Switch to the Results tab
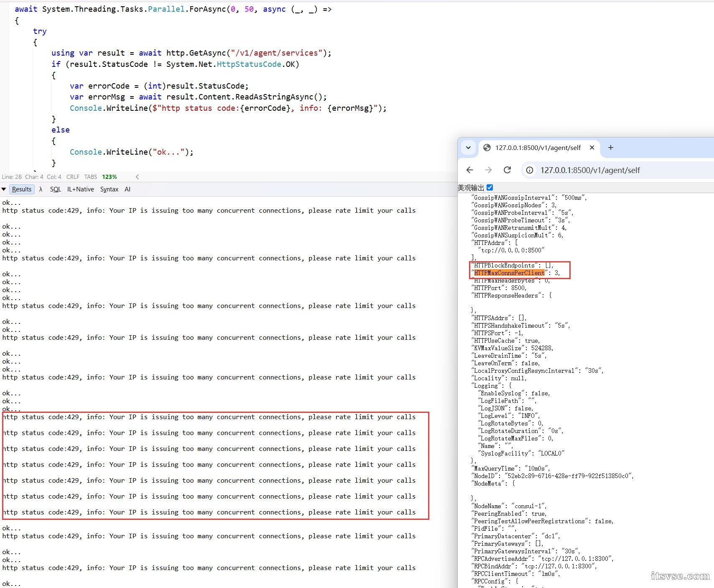Screen dimensions: 714x588 tap(22, 189)
